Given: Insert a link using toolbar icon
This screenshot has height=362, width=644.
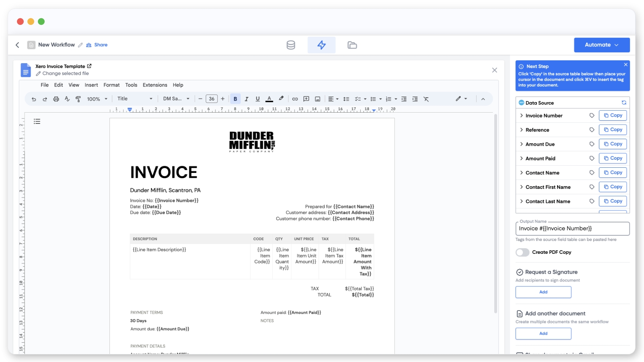Looking at the screenshot, I should coord(295,99).
